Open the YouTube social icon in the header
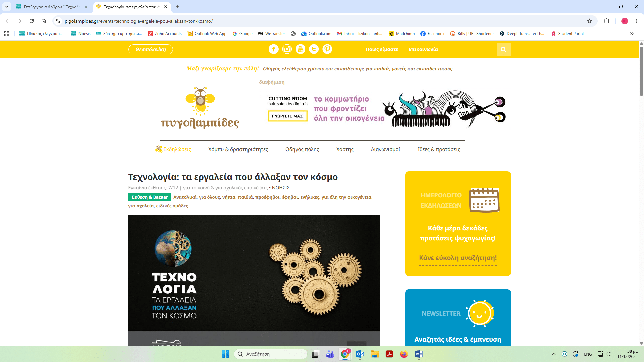Screen dimensions: 644x362 pos(300,49)
